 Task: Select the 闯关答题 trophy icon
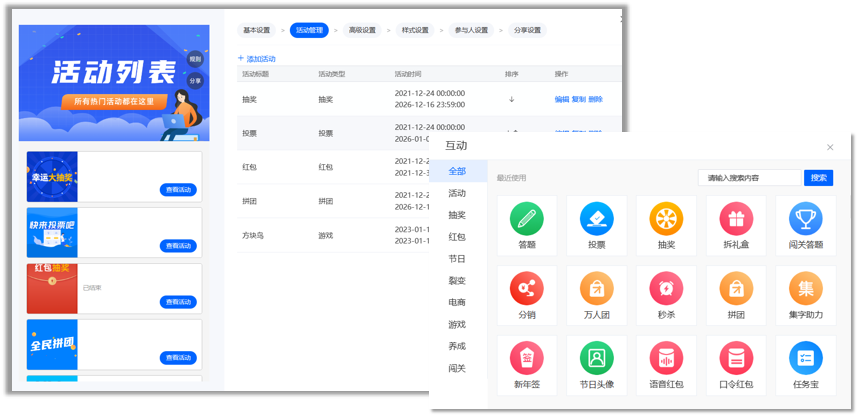806,218
